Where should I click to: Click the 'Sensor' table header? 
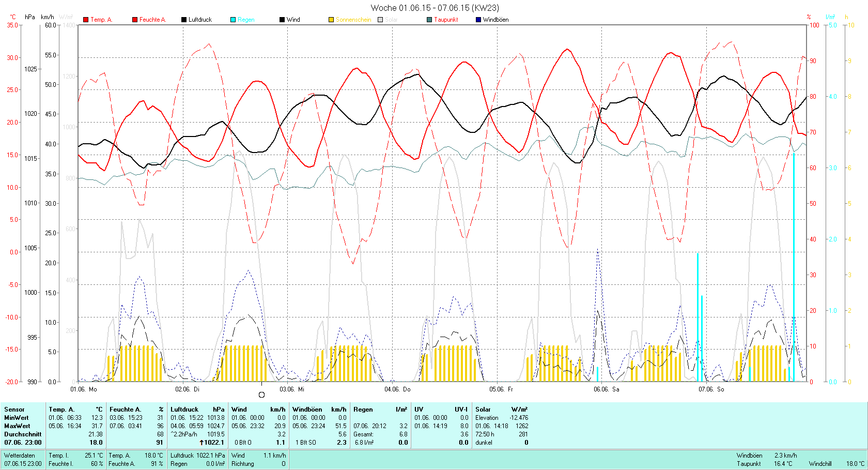coord(14,410)
